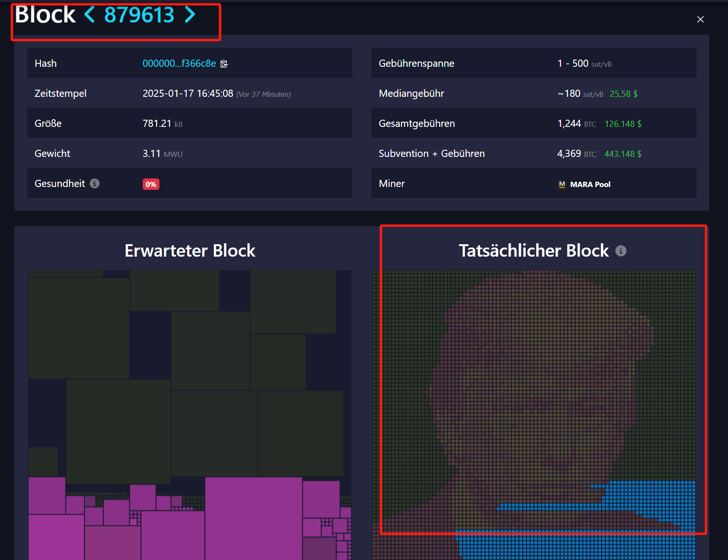This screenshot has height=560, width=728.
Task: Go to previous block using left chevron
Action: [x=89, y=15]
